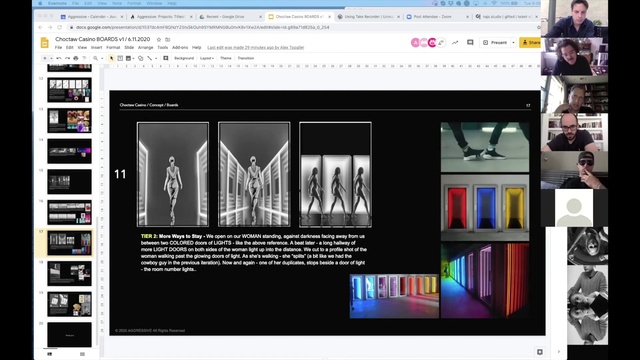This screenshot has width=640, height=360.
Task: Click the last edit was made link
Action: coord(256,48)
